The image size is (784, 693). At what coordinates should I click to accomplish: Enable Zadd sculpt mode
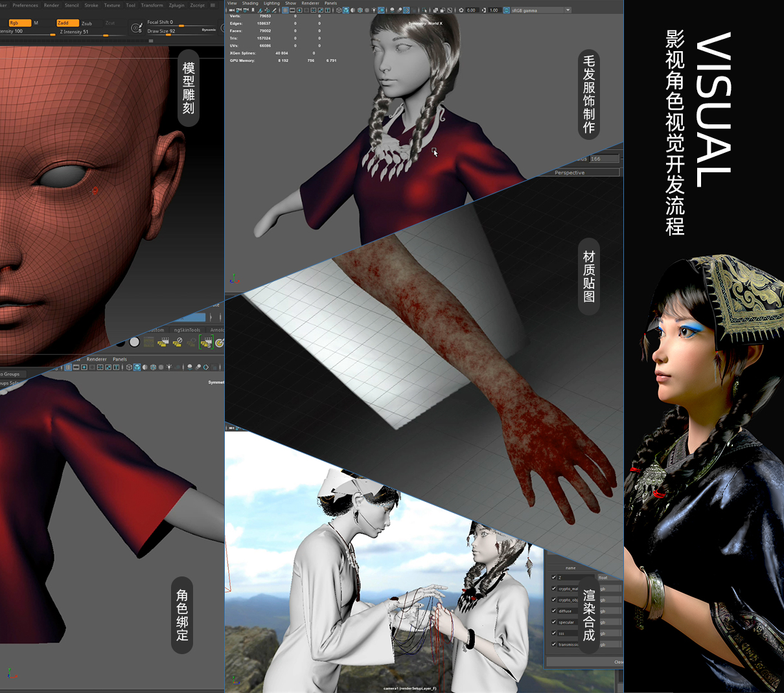click(67, 23)
